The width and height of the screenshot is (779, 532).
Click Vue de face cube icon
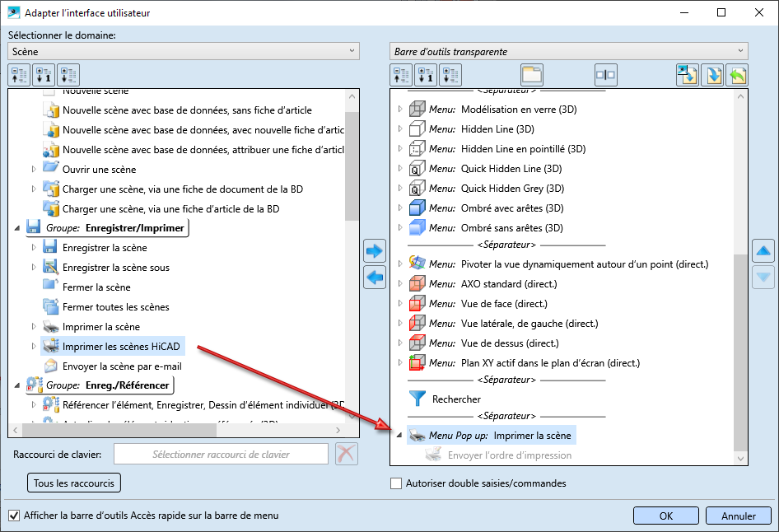(x=417, y=304)
